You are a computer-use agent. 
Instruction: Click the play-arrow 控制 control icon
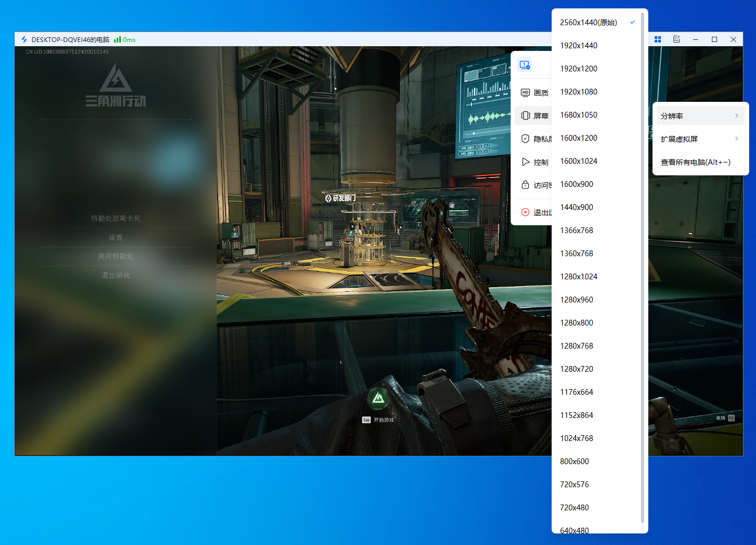pos(525,162)
